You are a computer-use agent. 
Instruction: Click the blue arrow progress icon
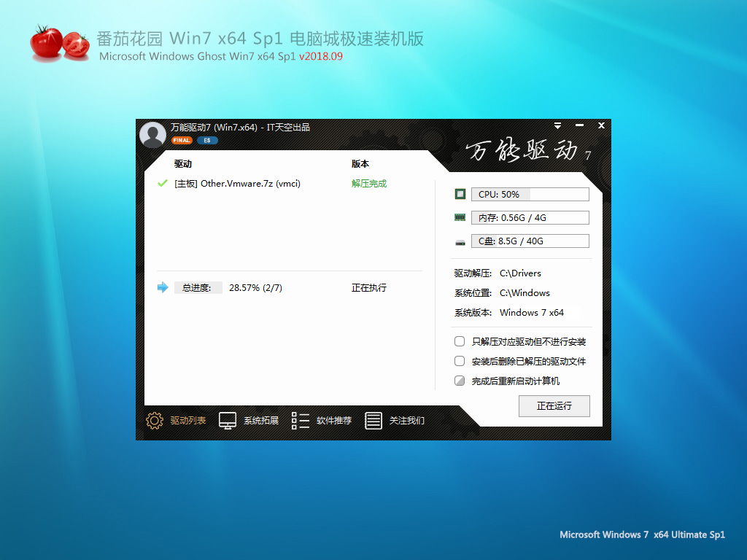click(x=163, y=287)
